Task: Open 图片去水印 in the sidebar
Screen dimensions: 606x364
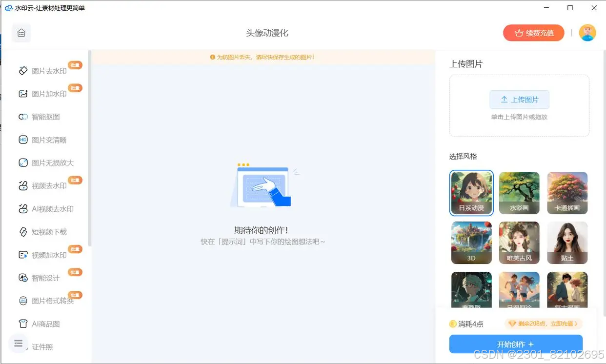Action: 49,71
